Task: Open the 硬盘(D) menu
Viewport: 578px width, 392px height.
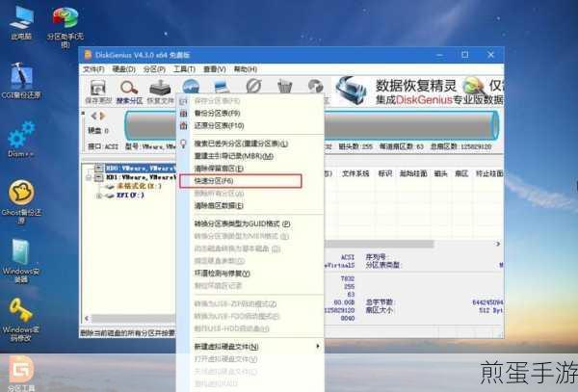Action: pyautogui.click(x=124, y=69)
